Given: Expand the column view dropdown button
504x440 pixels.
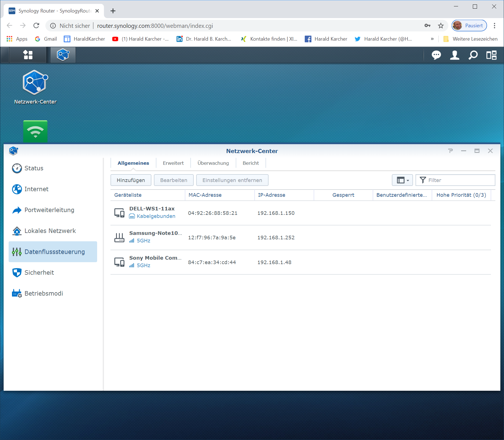Looking at the screenshot, I should pos(402,180).
